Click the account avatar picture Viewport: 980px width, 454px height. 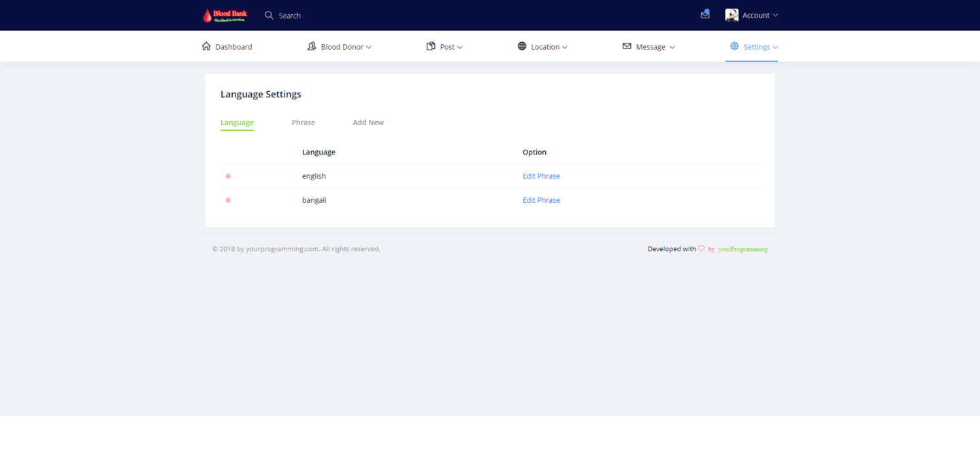(x=732, y=15)
